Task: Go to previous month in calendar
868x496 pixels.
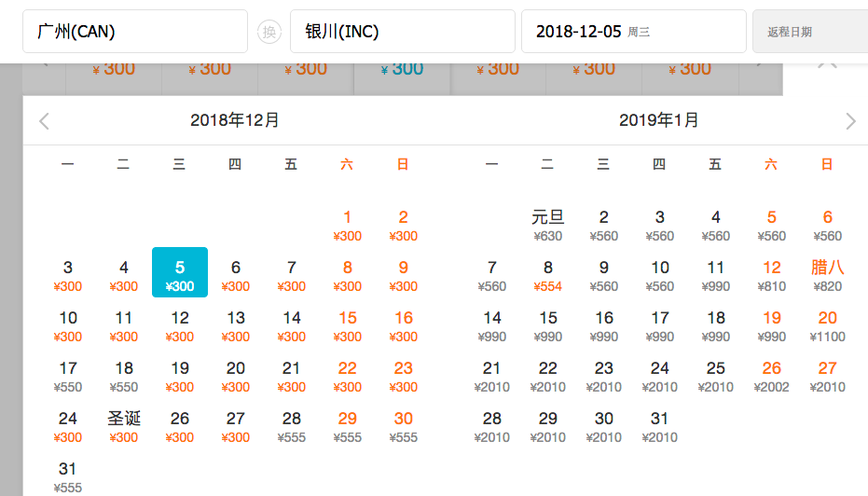Action: pyautogui.click(x=44, y=121)
